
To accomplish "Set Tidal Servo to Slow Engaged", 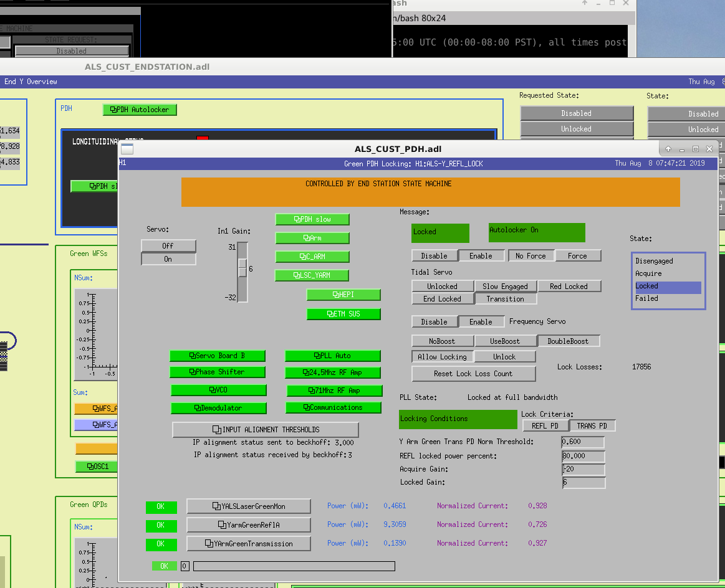I will click(506, 287).
